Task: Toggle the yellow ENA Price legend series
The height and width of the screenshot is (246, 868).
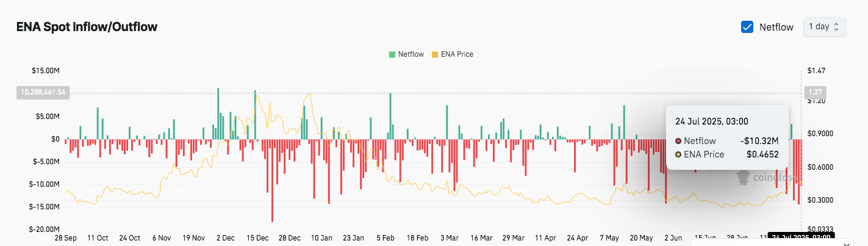Action: coord(452,54)
